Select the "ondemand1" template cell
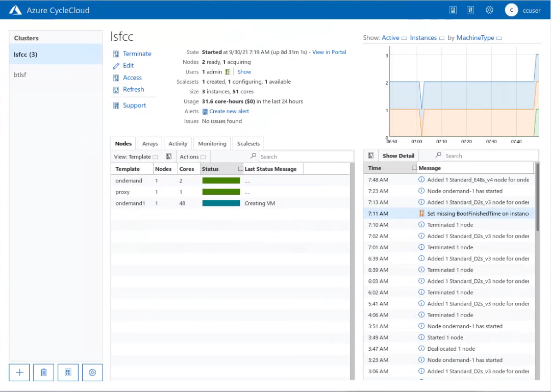This screenshot has height=392, width=551. 131,203
